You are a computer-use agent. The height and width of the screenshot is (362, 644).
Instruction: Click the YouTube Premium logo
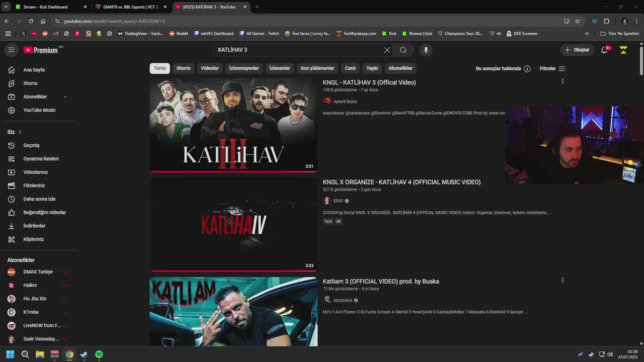[41, 50]
